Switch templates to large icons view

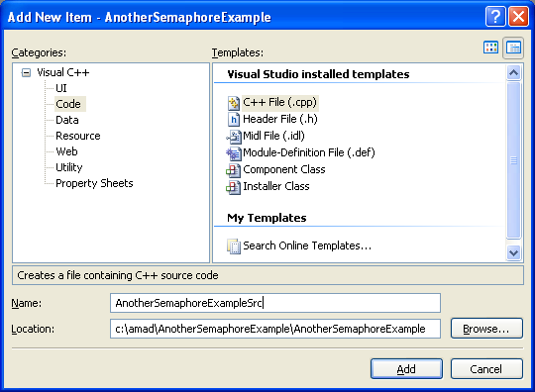pyautogui.click(x=490, y=48)
